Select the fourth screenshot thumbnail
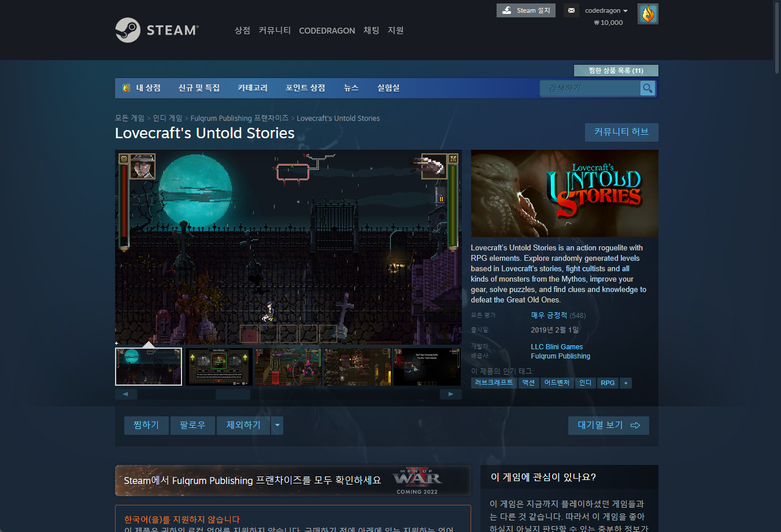The height and width of the screenshot is (532, 781). coord(357,367)
